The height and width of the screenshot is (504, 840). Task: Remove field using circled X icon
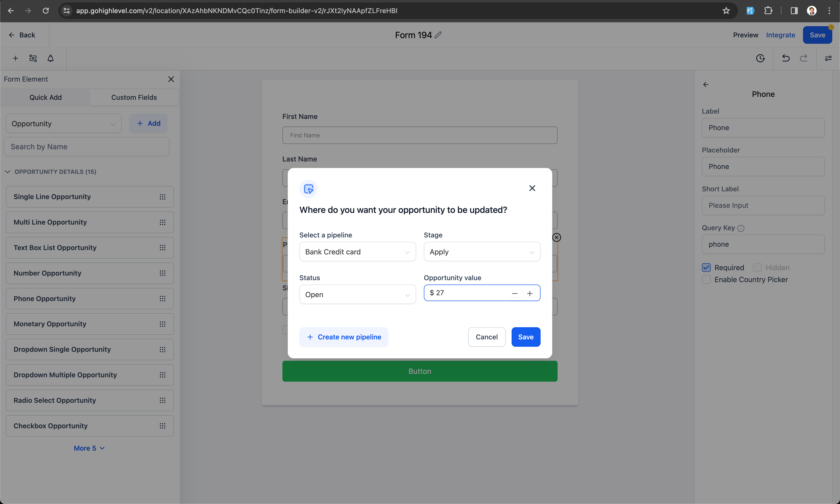coord(557,237)
